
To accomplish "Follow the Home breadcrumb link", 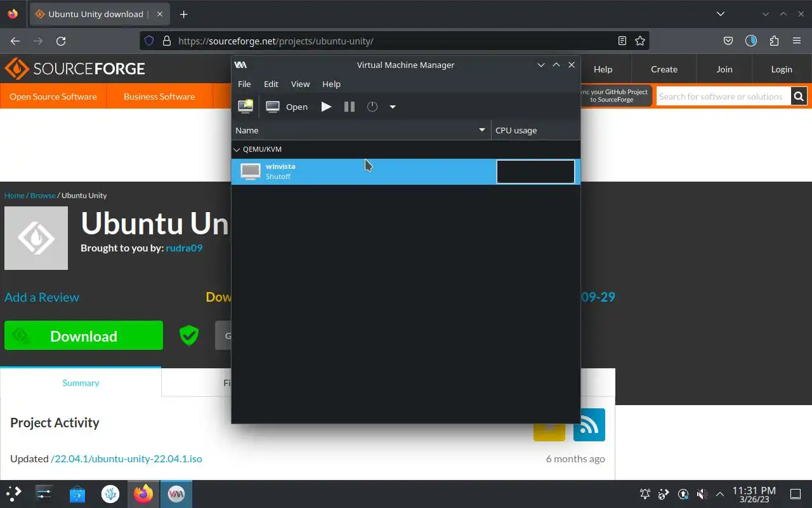I will 14,196.
